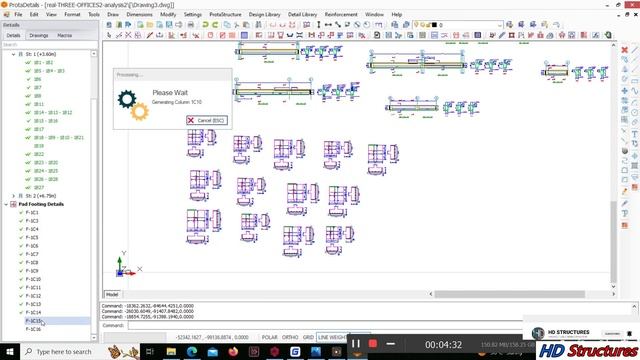The height and width of the screenshot is (360, 640).
Task: Click the horizontal scrollbar under the drawing
Action: tap(509, 294)
